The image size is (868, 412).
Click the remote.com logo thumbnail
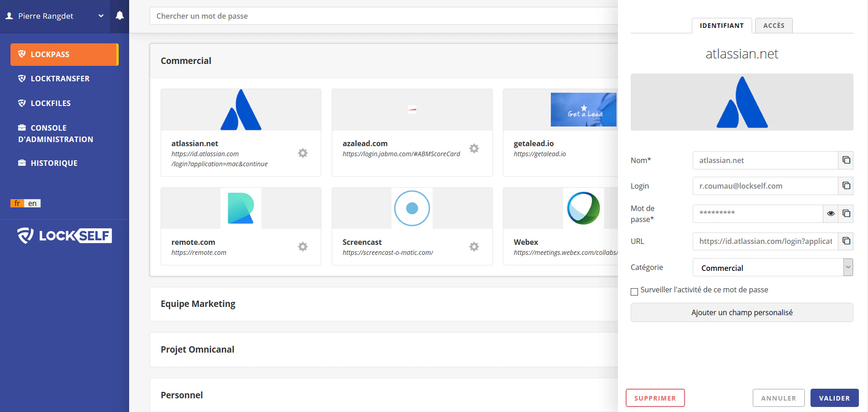pyautogui.click(x=241, y=208)
